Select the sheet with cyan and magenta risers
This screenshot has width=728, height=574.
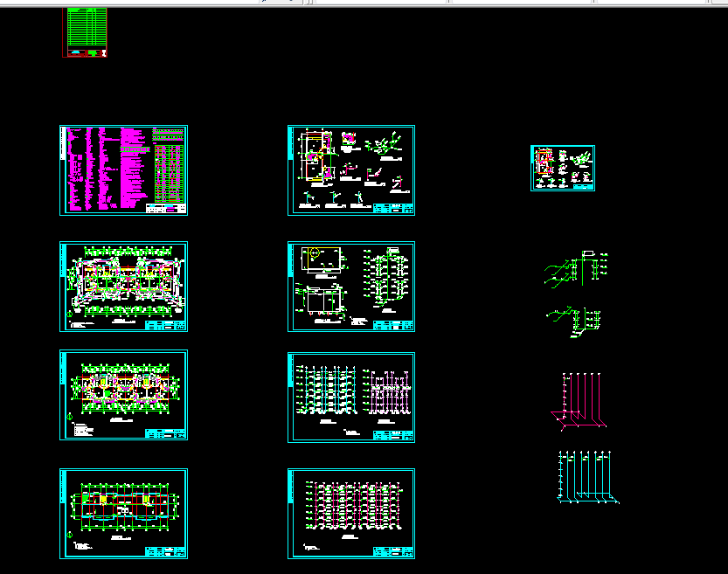[351, 398]
